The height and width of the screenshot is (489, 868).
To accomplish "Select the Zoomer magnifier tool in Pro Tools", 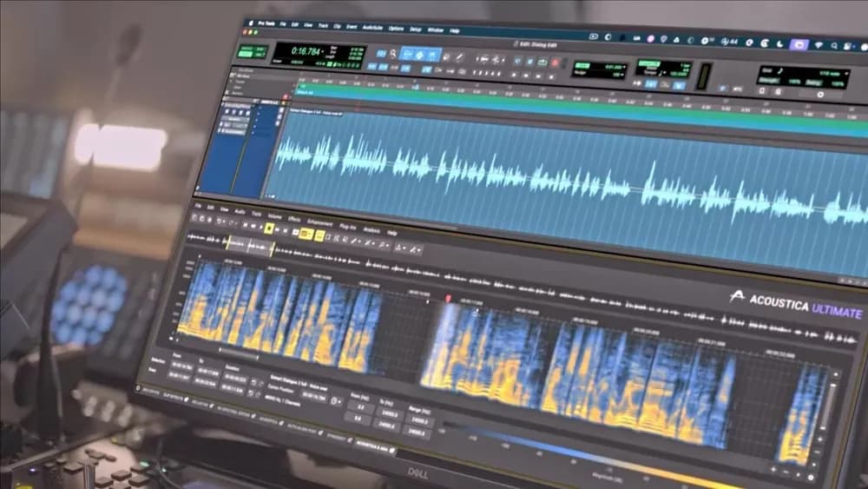I will 393,54.
